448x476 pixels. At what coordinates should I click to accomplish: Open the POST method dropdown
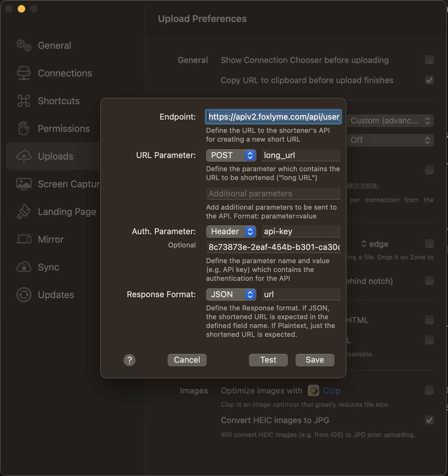point(231,155)
